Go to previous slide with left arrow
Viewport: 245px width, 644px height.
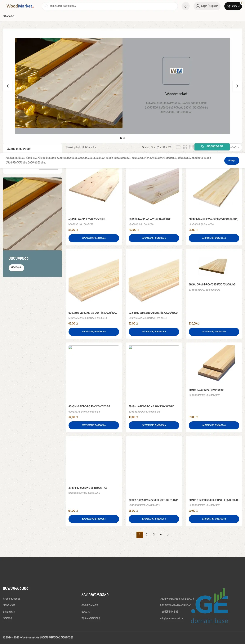pos(8,86)
